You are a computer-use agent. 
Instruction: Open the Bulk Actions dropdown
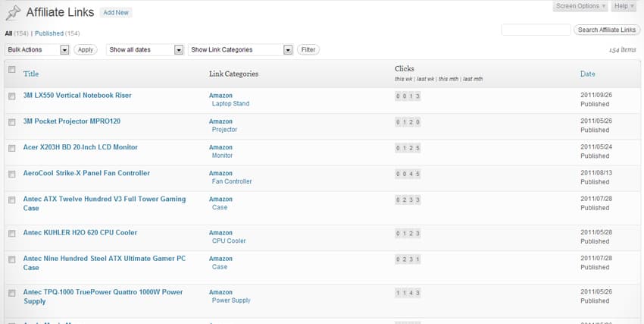click(x=37, y=50)
